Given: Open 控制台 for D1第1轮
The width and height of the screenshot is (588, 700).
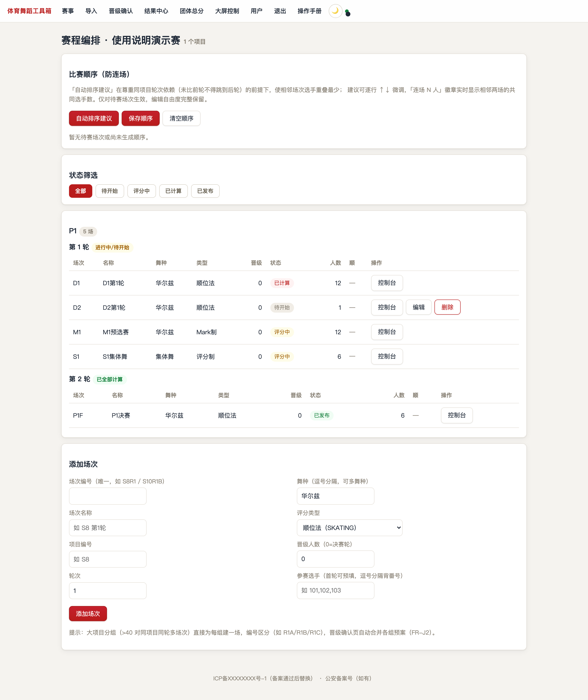Looking at the screenshot, I should 387,283.
